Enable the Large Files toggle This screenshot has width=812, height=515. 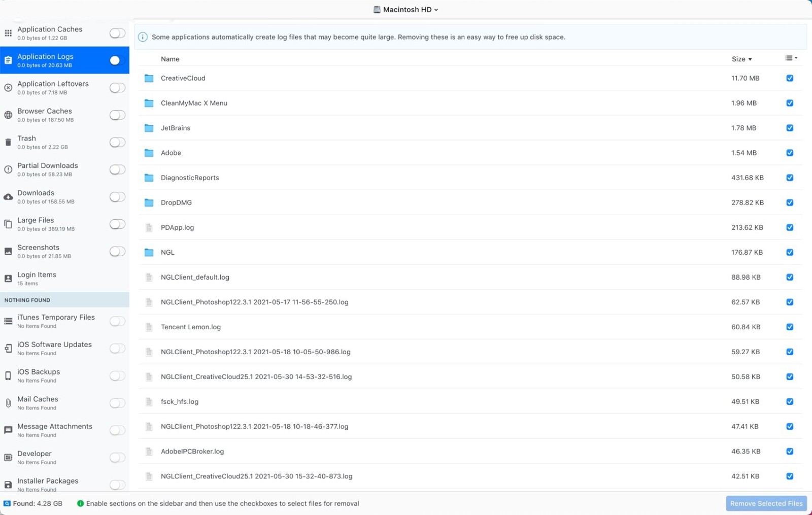117,224
